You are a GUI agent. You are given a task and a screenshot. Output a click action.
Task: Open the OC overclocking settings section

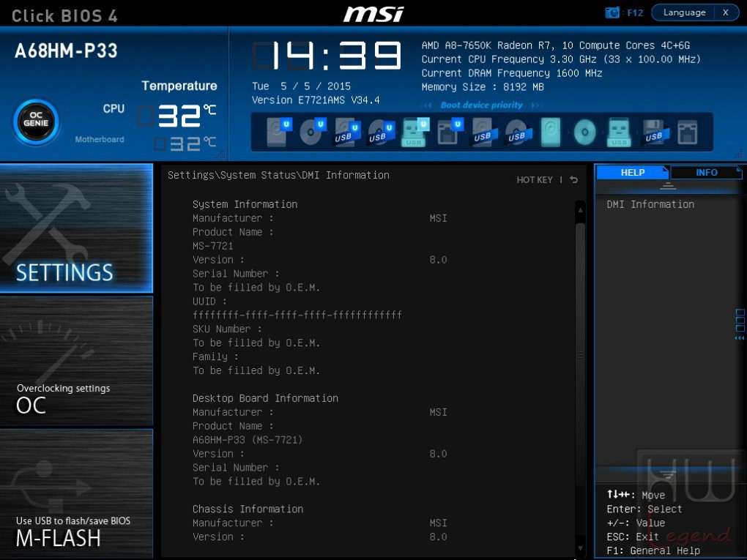[76, 361]
